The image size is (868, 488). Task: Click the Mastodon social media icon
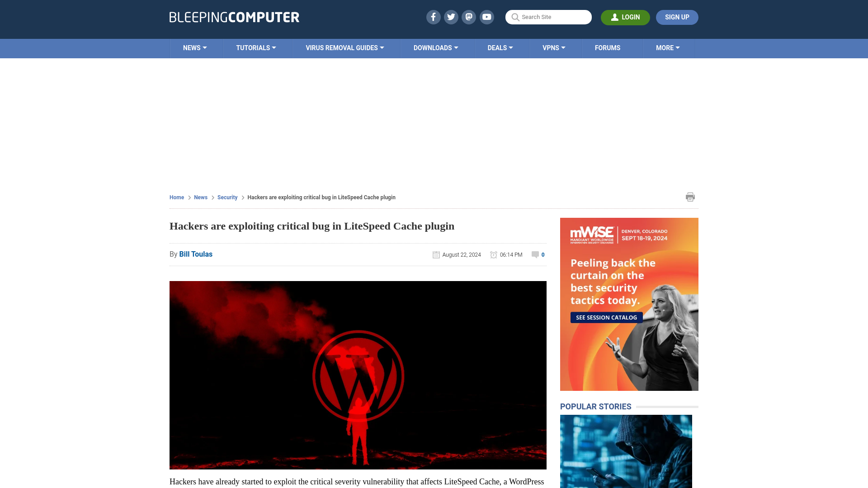(468, 17)
